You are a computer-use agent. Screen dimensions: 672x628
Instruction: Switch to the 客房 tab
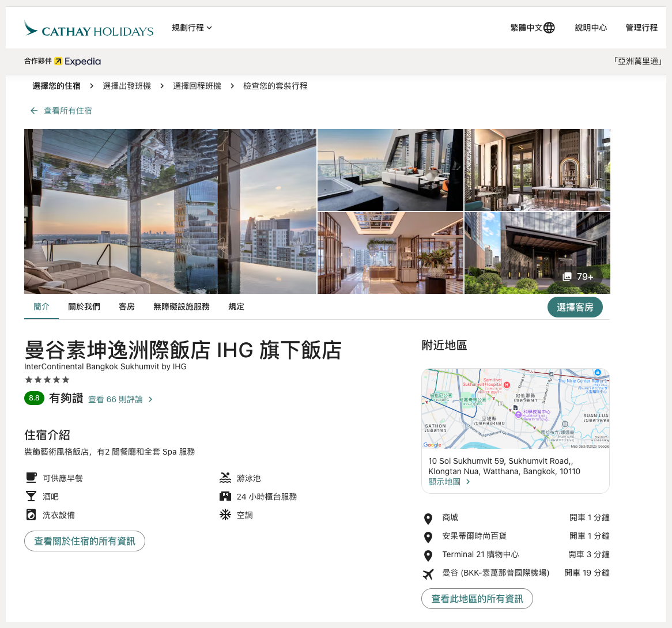(x=127, y=307)
